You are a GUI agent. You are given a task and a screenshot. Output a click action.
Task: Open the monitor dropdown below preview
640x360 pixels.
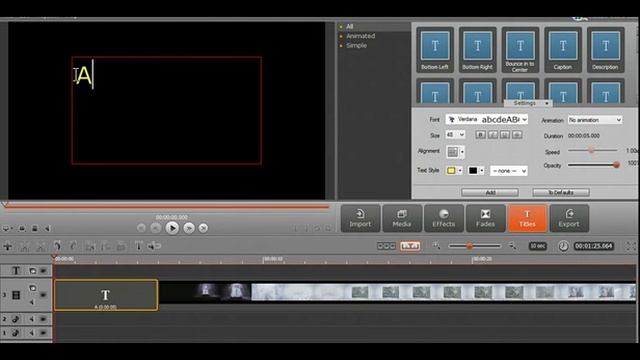[7, 229]
